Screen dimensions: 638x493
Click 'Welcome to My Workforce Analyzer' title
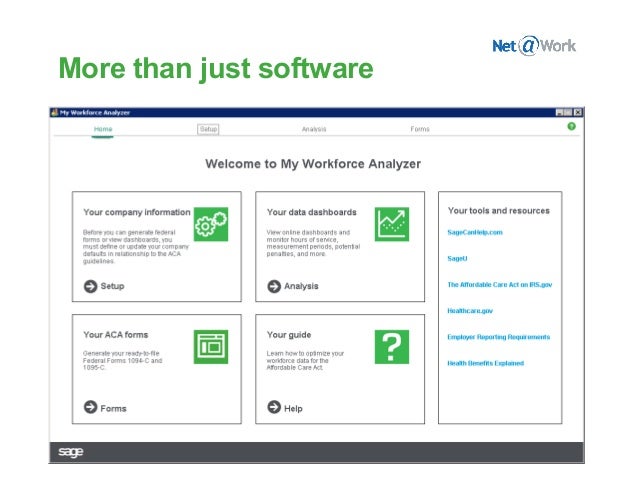313,164
